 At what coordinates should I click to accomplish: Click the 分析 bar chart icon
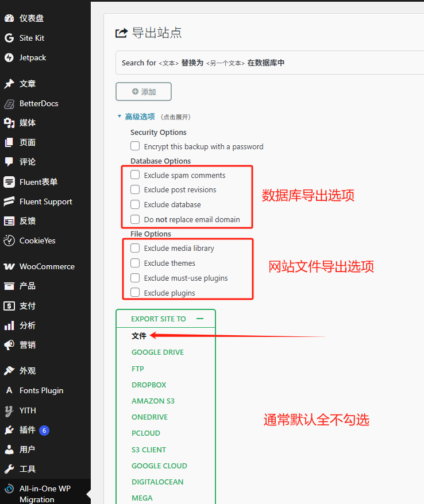pyautogui.click(x=9, y=325)
